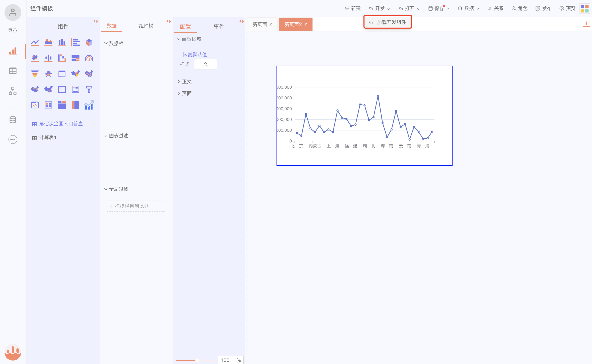Switch to the 新页面 page tab
The width and height of the screenshot is (592, 364).
[259, 24]
